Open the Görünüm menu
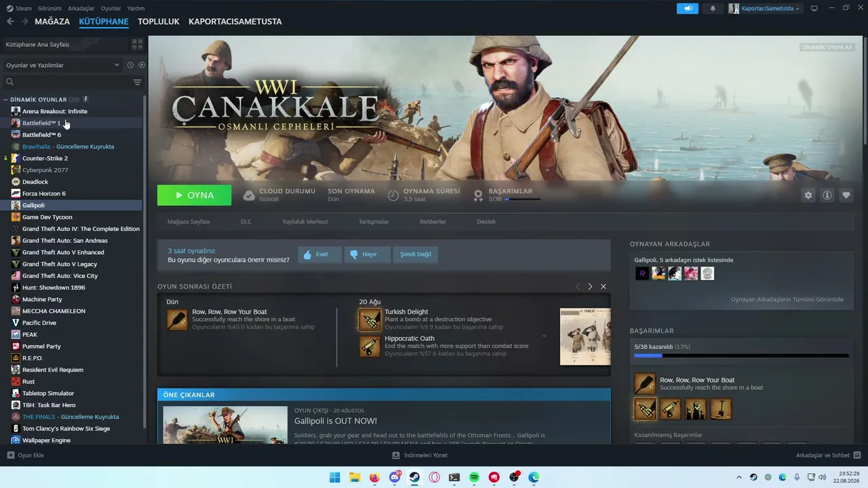Image resolution: width=868 pixels, height=488 pixels. coord(50,8)
